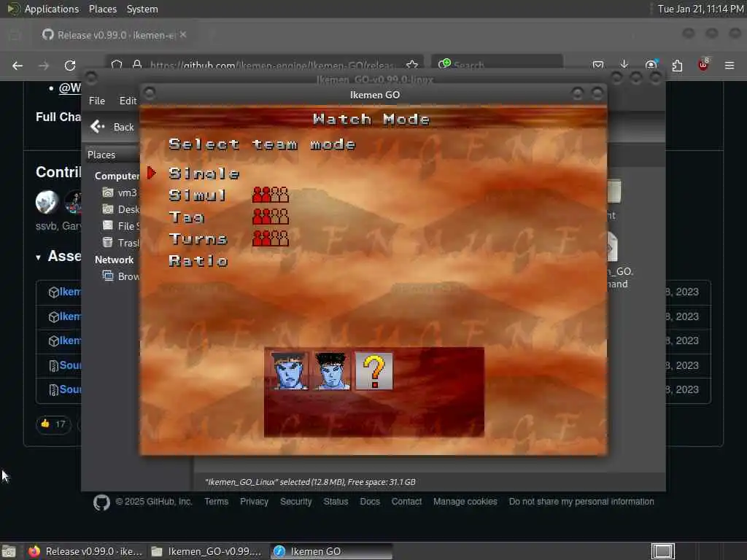
Task: Close the Release v0.99.0 browser tab
Action: (183, 35)
